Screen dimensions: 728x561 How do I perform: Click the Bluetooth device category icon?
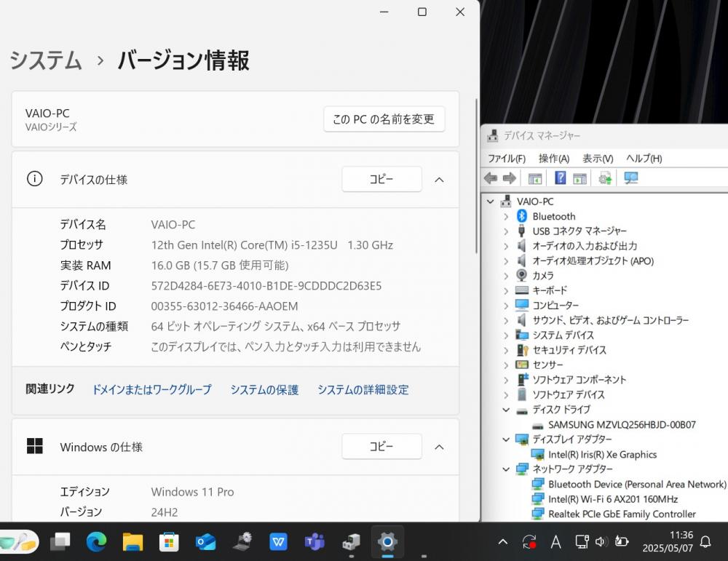[522, 216]
